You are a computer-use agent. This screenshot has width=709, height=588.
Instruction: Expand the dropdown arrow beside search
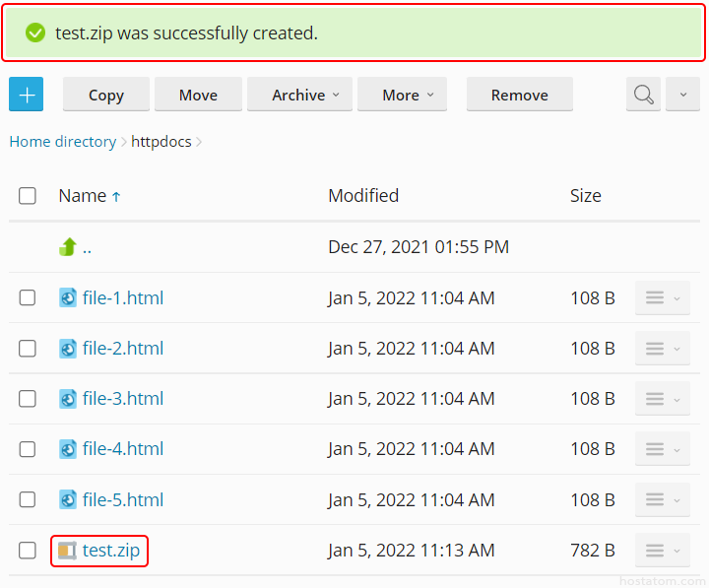[683, 95]
